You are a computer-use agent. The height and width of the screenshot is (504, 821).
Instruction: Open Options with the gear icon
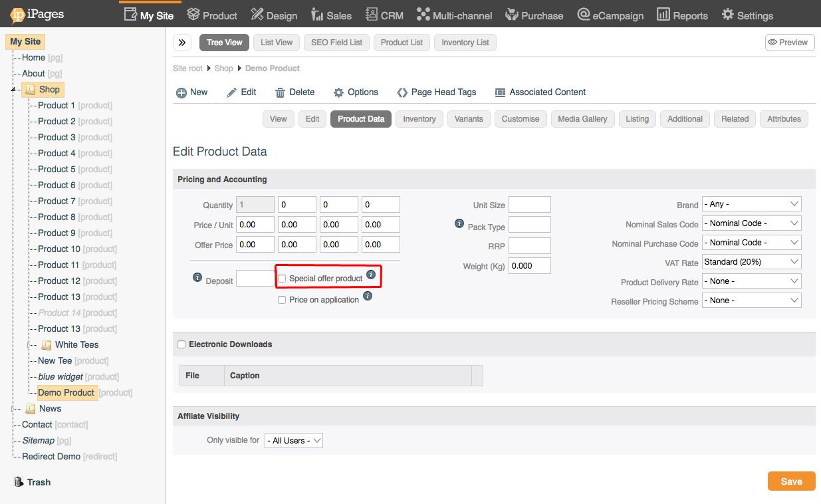click(x=356, y=92)
